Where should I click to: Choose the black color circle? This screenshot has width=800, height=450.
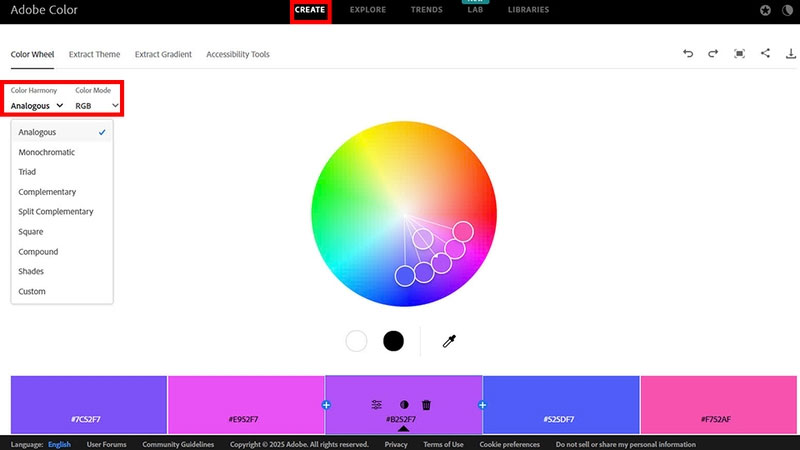[x=394, y=341]
